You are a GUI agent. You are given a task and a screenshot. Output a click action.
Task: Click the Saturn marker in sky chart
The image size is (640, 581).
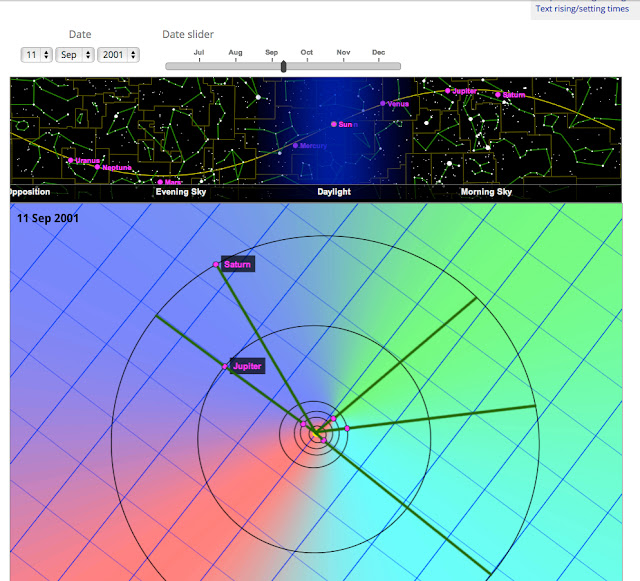pyautogui.click(x=498, y=95)
